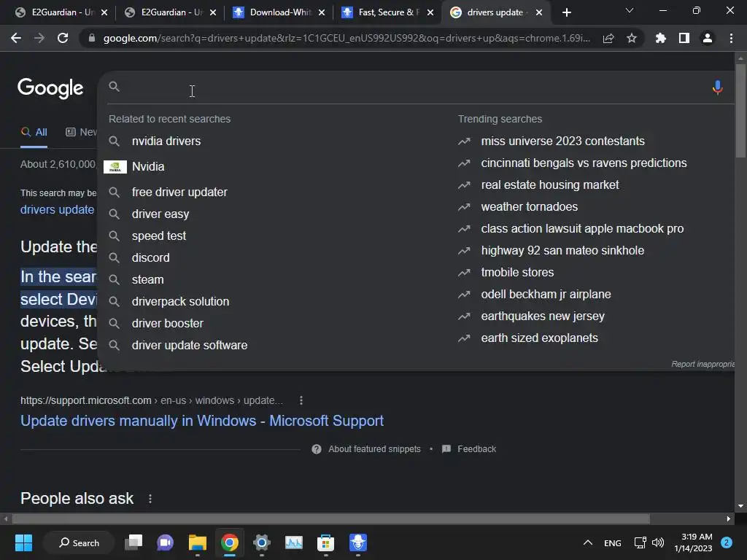The width and height of the screenshot is (747, 560).
Task: Open Task View on the taskbar
Action: tap(133, 542)
